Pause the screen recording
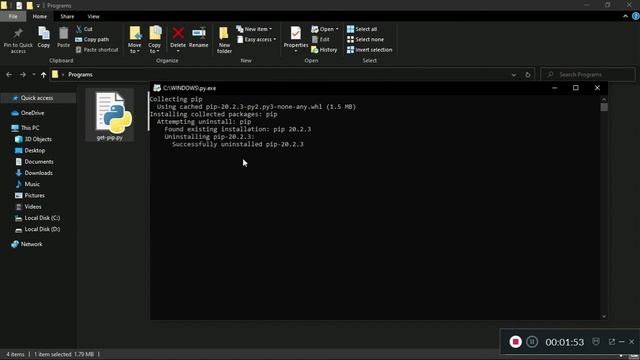The width and height of the screenshot is (640, 360). coord(532,342)
